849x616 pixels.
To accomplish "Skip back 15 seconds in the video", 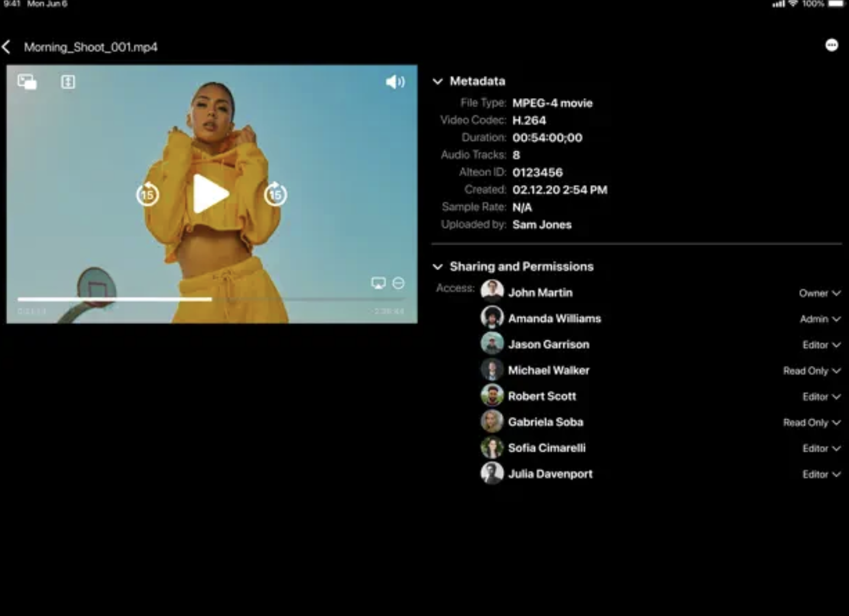I will pyautogui.click(x=147, y=194).
